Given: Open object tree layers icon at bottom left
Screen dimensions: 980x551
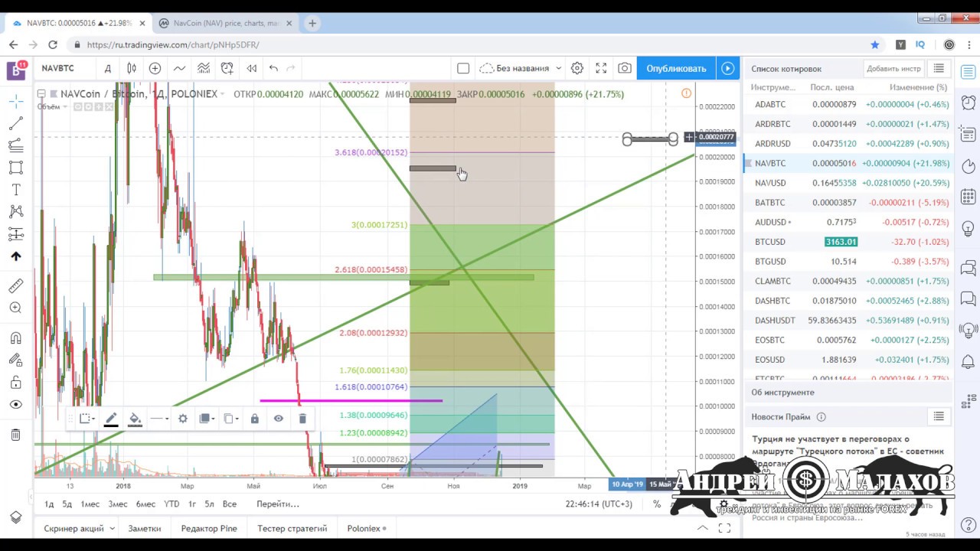Looking at the screenshot, I should coord(16,517).
